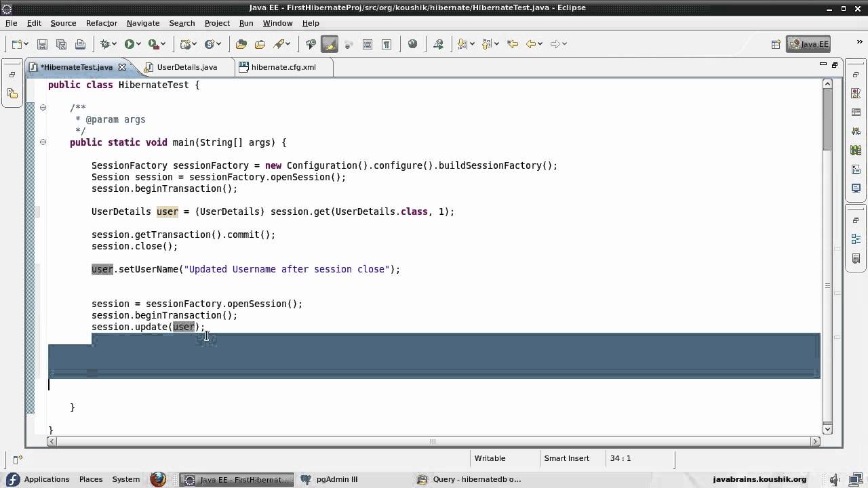Open the Applications panel menu
The height and width of the screenshot is (488, 868).
[x=39, y=479]
